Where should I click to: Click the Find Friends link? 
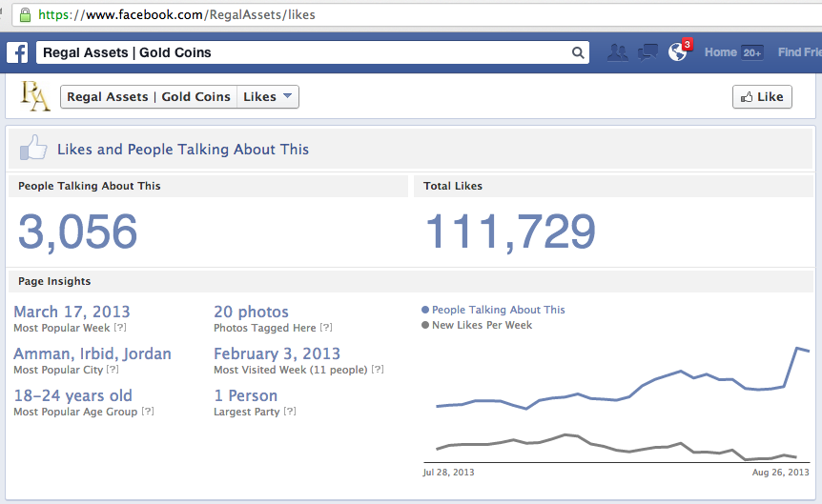tap(799, 52)
